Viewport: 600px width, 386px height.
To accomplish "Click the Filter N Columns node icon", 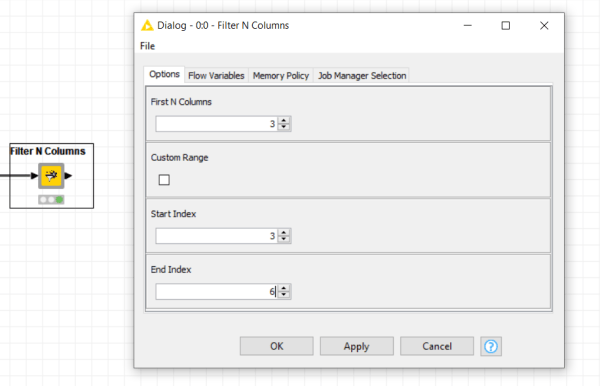I will coord(51,176).
